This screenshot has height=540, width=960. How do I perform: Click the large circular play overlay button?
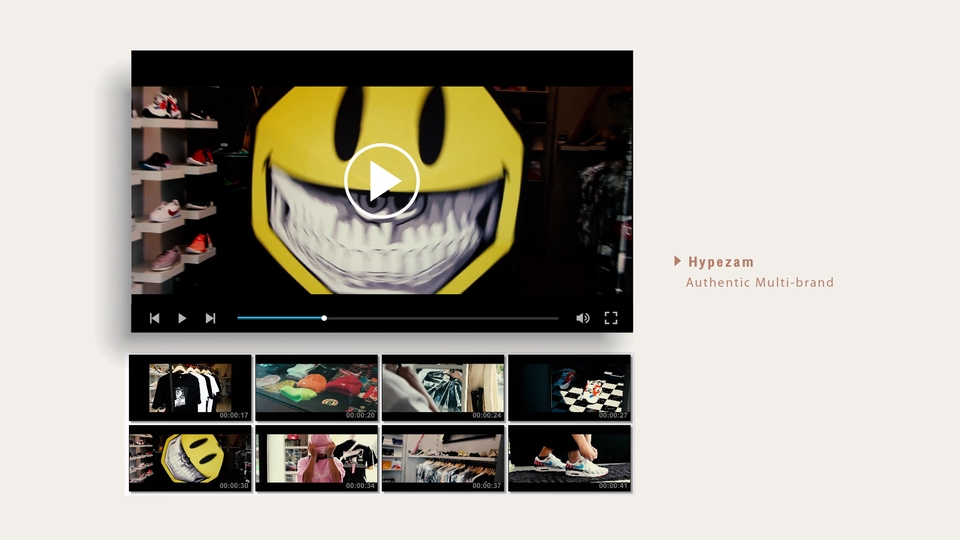point(381,181)
